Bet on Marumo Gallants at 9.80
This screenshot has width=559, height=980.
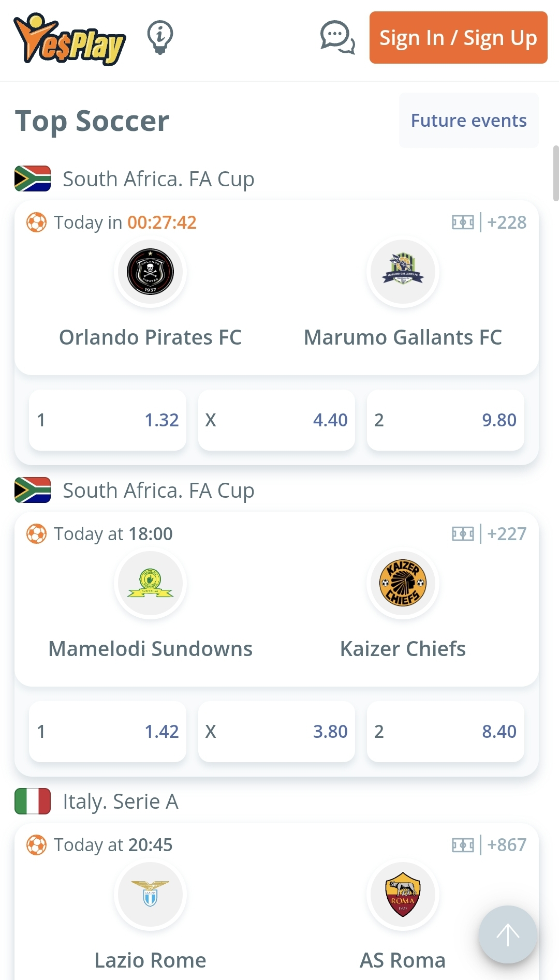pos(445,420)
